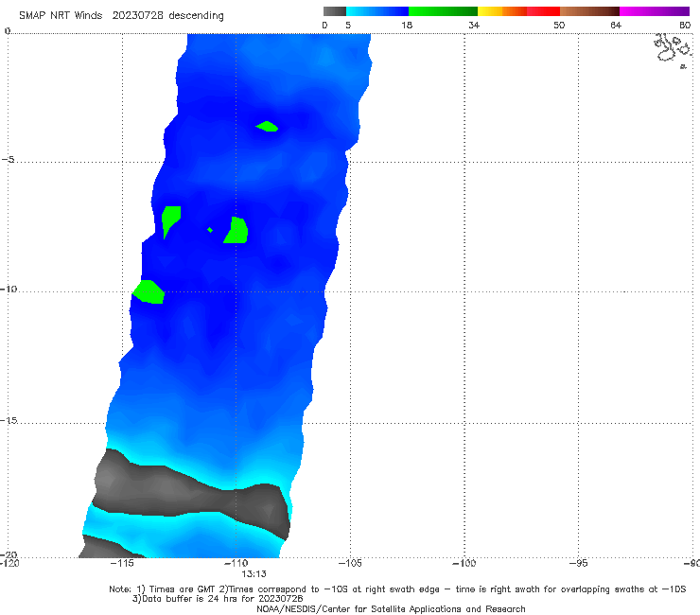Click the longitude axis label '-105'

click(350, 563)
